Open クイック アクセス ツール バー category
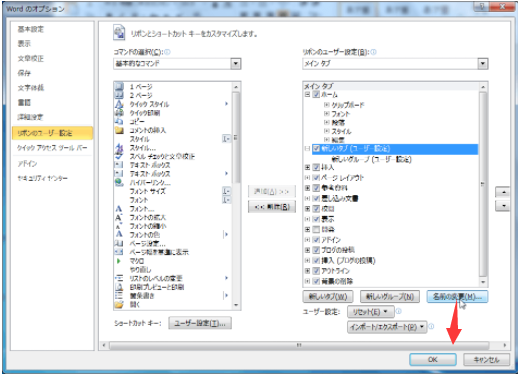This screenshot has width=518, height=378. coord(52,148)
